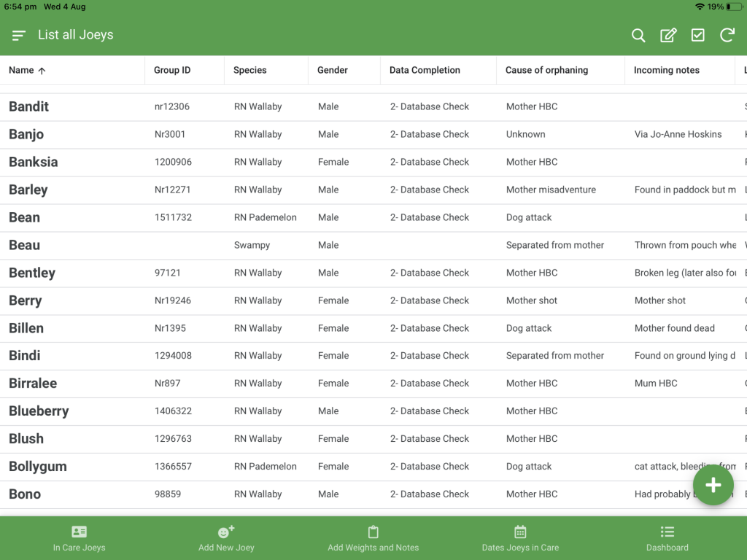This screenshot has height=560, width=747.
Task: Select the Barley joey entry
Action: [x=28, y=190]
